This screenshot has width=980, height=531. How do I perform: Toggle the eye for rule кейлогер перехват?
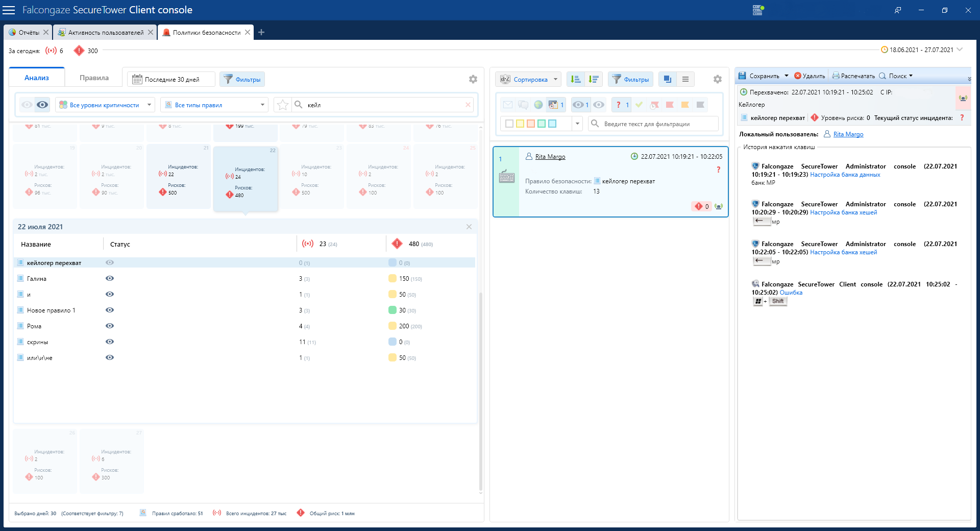109,262
